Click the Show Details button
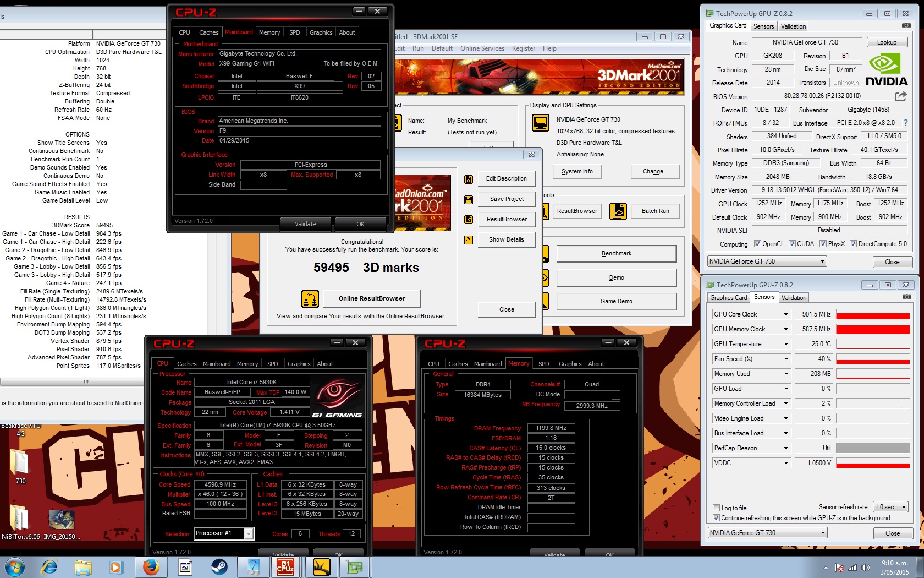Image resolution: width=924 pixels, height=578 pixels. pos(507,240)
